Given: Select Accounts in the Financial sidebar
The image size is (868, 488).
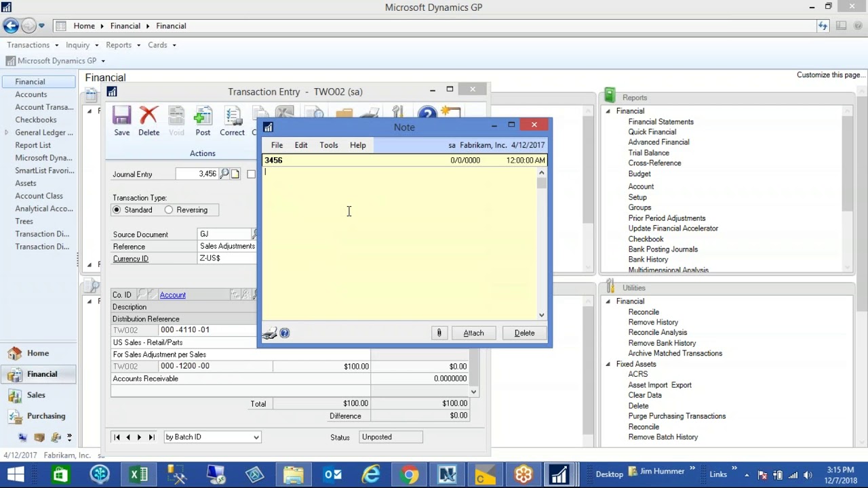Looking at the screenshot, I should (x=31, y=95).
